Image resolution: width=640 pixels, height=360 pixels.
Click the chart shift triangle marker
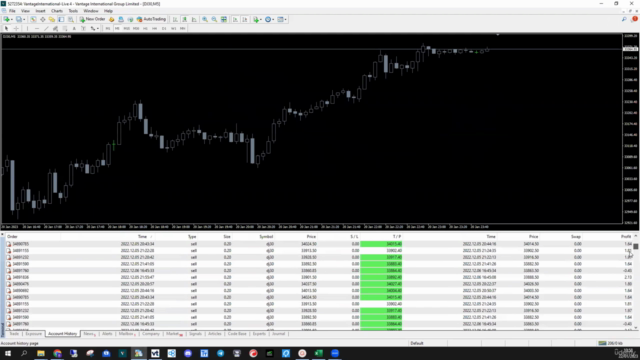498,35
